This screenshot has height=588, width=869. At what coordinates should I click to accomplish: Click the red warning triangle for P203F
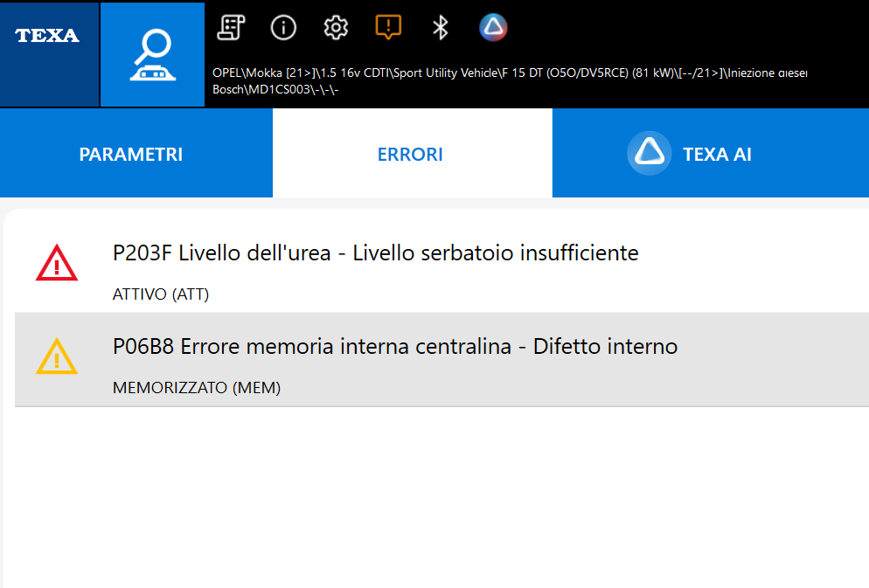[x=57, y=263]
